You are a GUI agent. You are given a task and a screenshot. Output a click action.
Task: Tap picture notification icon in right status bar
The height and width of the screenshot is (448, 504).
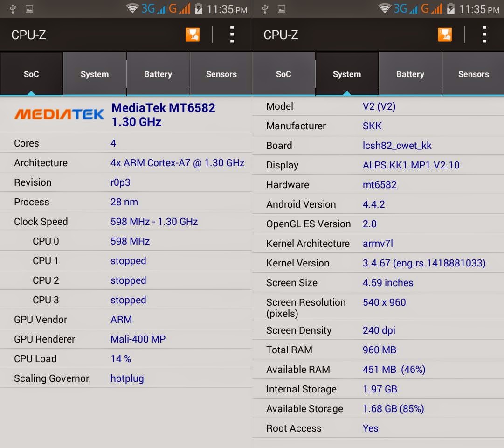click(x=282, y=9)
